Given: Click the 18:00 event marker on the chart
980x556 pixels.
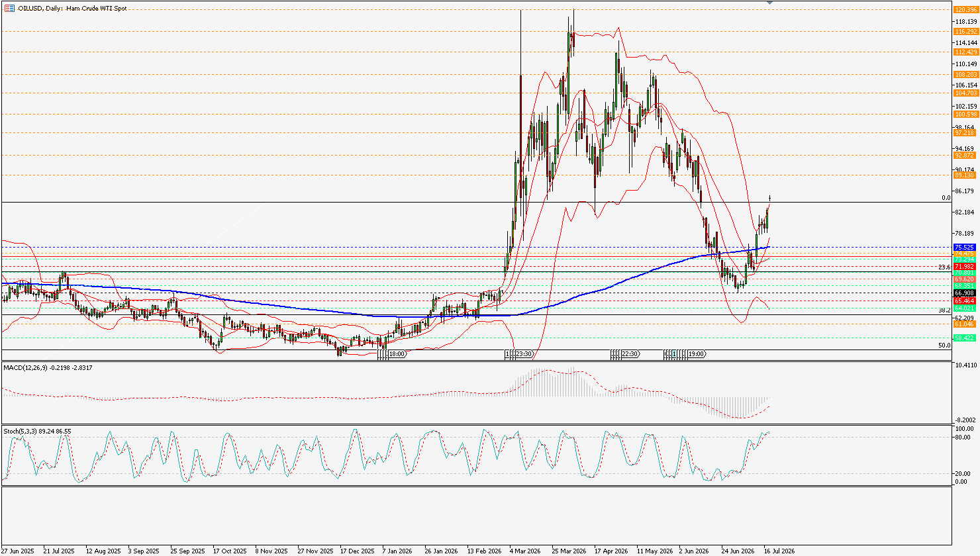Looking at the screenshot, I should 397,354.
